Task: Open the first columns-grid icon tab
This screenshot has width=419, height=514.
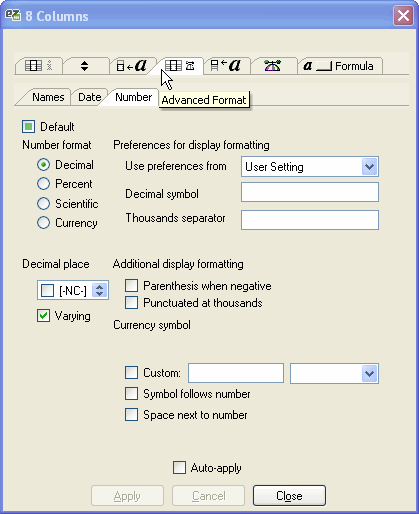Action: (39, 66)
